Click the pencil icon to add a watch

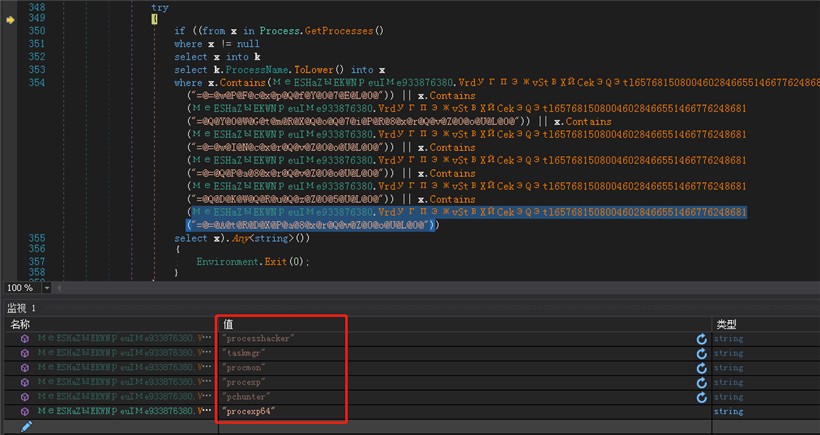(26, 426)
